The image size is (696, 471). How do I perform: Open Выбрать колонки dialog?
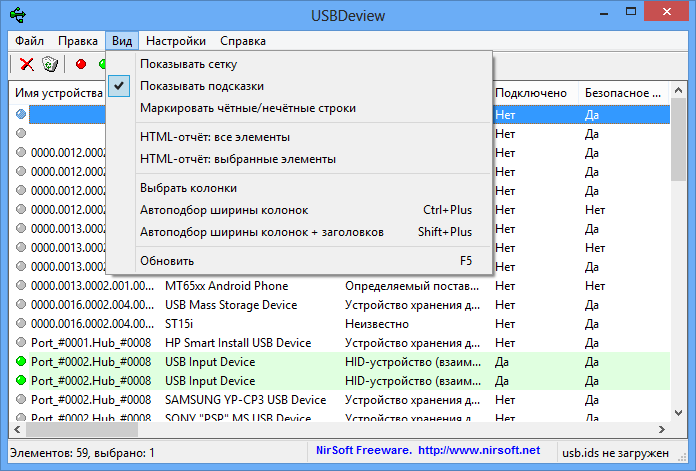[x=299, y=188]
